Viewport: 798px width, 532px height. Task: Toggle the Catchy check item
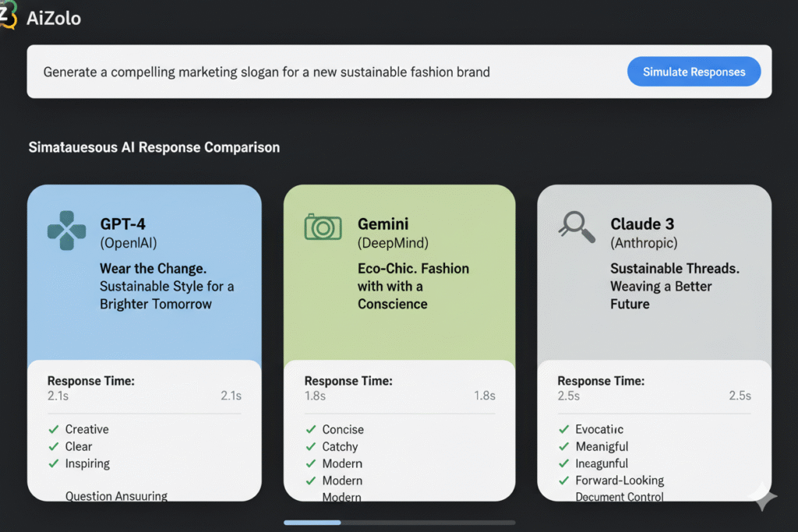pos(340,446)
